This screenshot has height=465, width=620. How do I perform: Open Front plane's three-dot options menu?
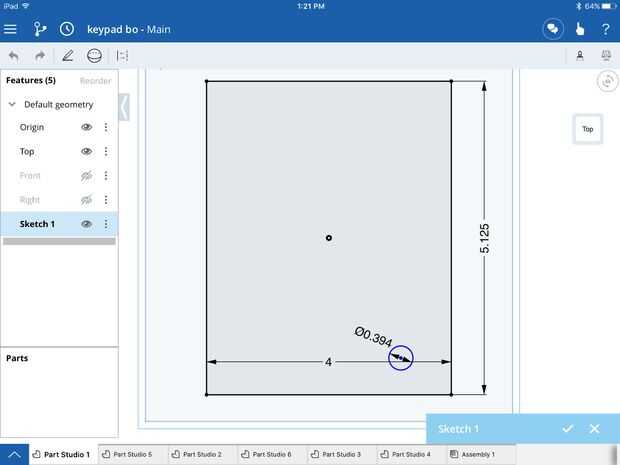106,176
